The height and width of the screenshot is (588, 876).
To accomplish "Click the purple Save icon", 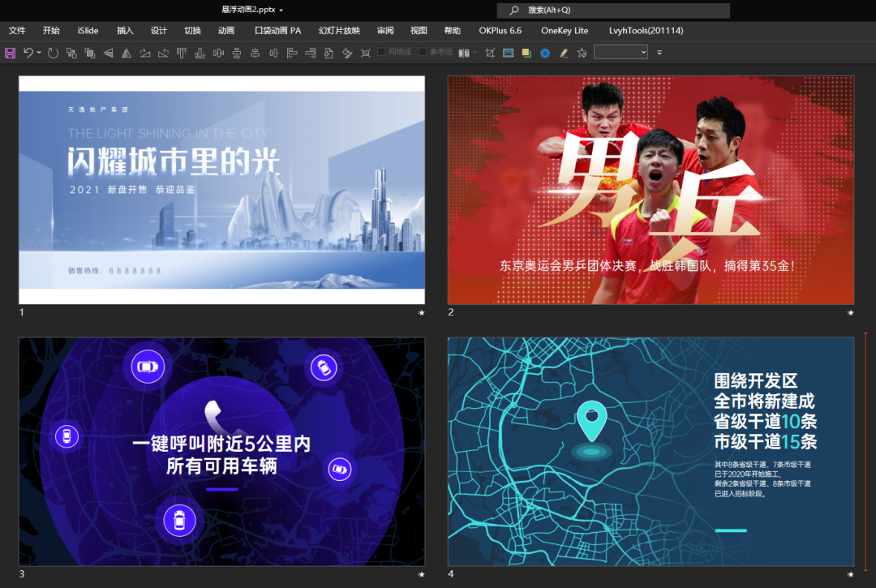I will tap(10, 53).
